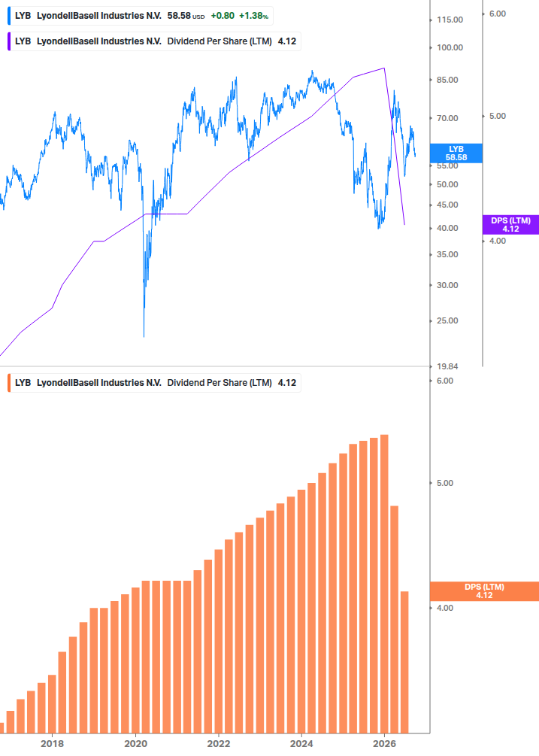Click the +0.80 change value in the legend
The image size is (539, 756).
click(223, 16)
